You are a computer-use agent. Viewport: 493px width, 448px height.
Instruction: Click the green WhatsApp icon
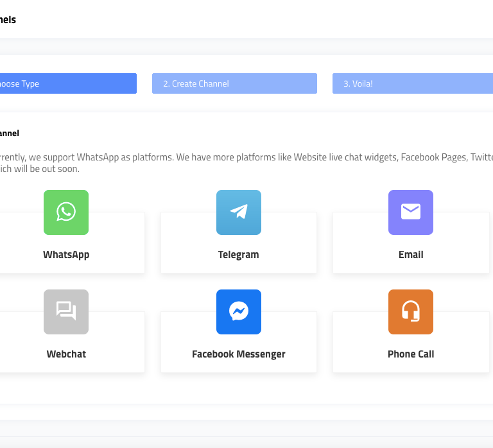point(66,212)
